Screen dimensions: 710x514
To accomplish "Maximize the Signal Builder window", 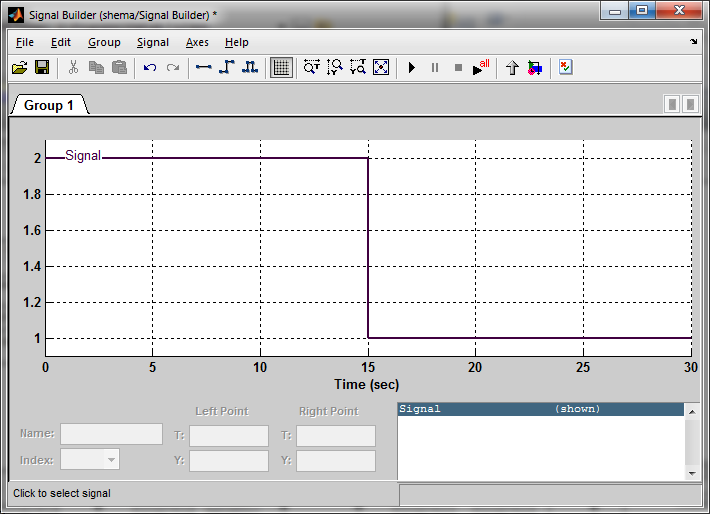I will [x=642, y=11].
